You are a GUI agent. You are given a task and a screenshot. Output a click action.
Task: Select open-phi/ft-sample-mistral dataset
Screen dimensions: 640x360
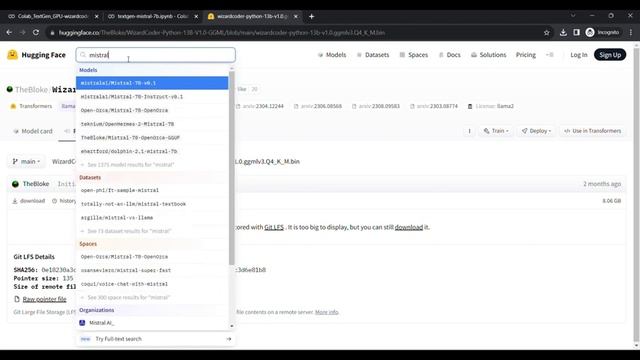tap(152, 190)
